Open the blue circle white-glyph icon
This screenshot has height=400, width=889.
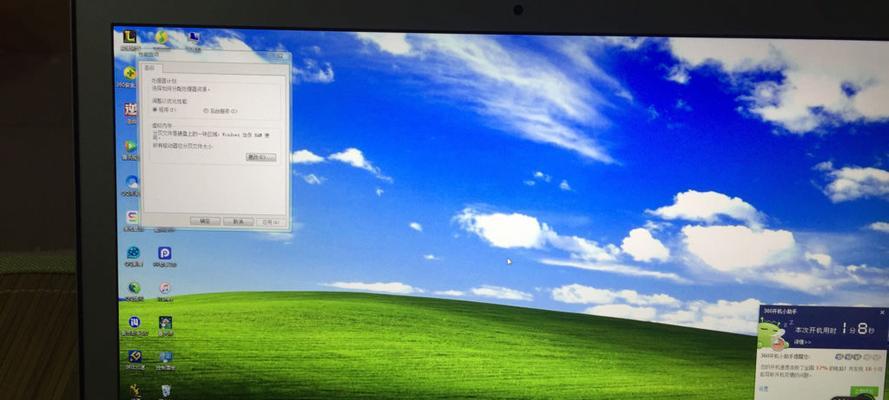pyautogui.click(x=134, y=322)
